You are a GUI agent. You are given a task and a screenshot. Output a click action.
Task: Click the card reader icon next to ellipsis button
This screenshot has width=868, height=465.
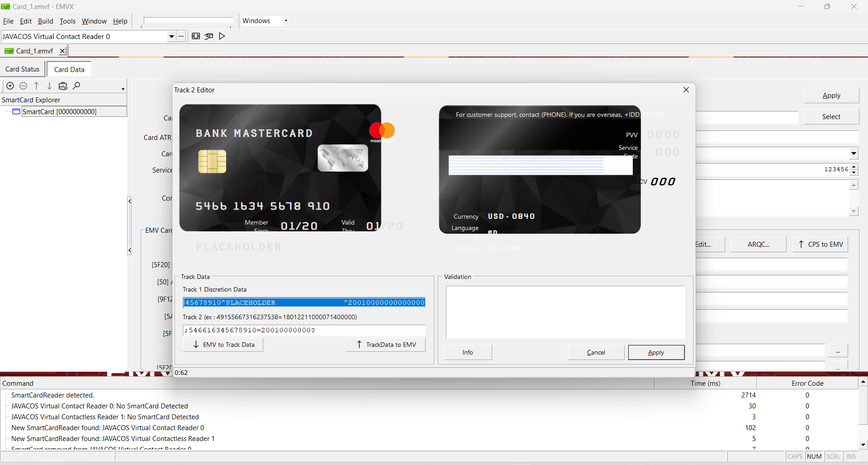pos(195,36)
